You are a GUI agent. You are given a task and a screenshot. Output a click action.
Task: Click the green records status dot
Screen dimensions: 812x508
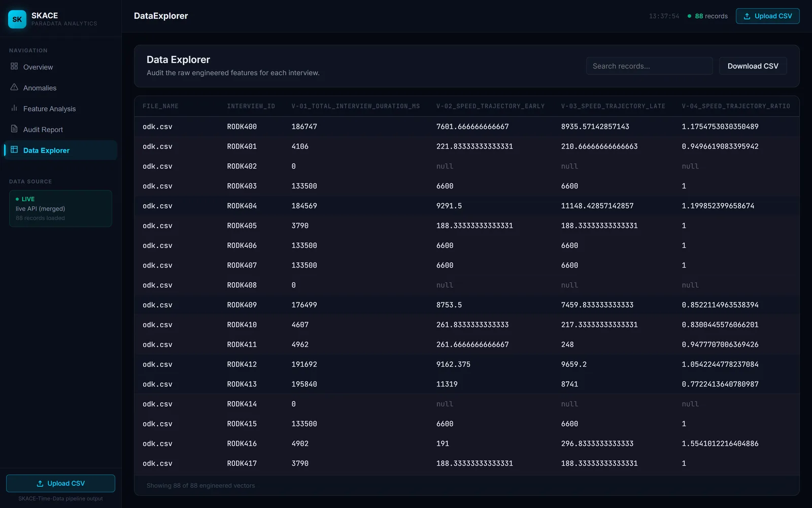[689, 16]
